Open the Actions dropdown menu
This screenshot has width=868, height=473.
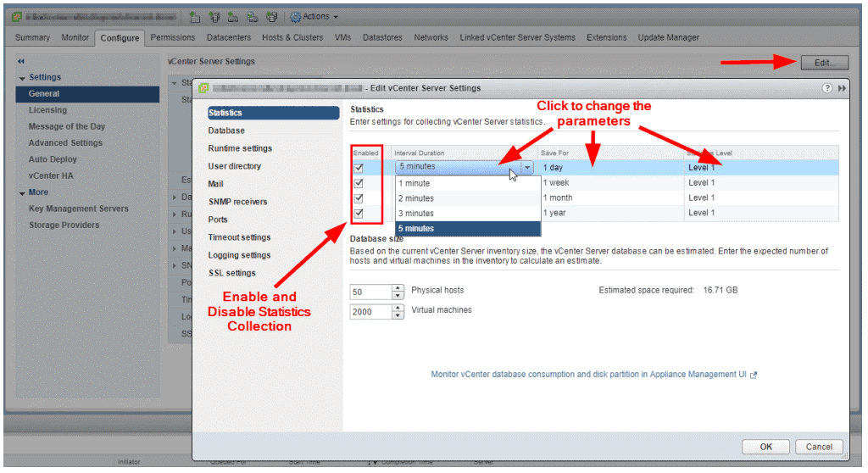314,17
